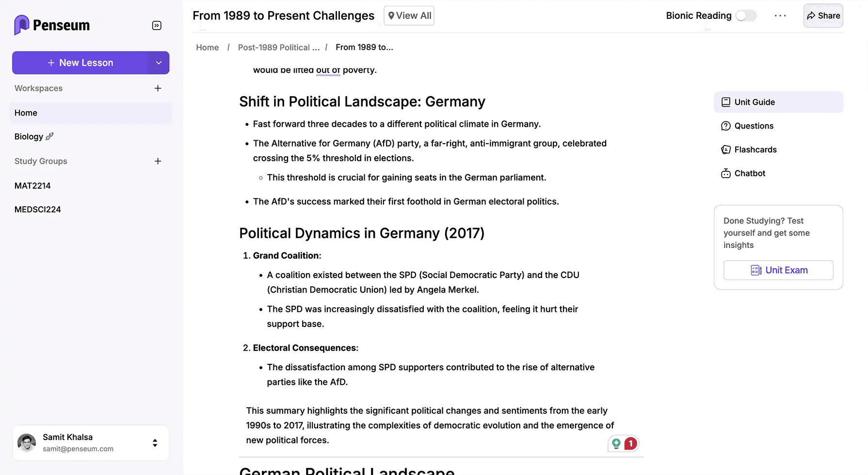Viewport: 868px width, 475px height.
Task: Open the account switcher next to Samit Khalsa
Action: 155,442
